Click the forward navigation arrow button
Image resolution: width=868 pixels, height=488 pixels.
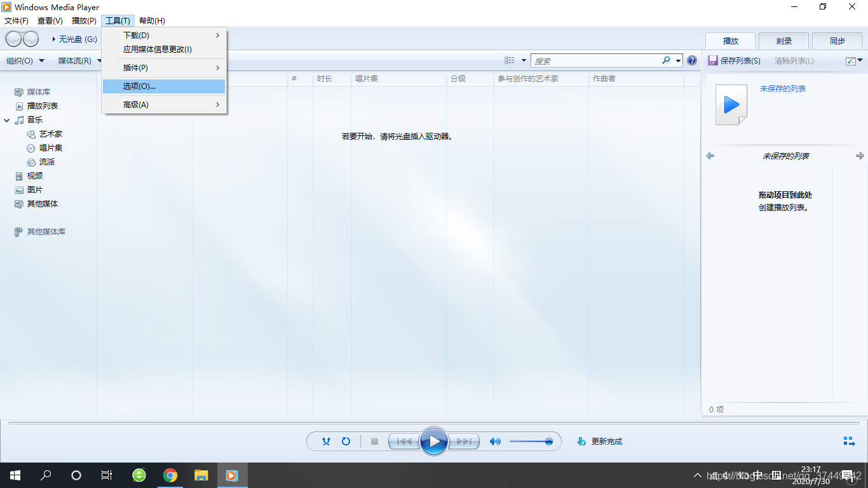click(x=31, y=39)
